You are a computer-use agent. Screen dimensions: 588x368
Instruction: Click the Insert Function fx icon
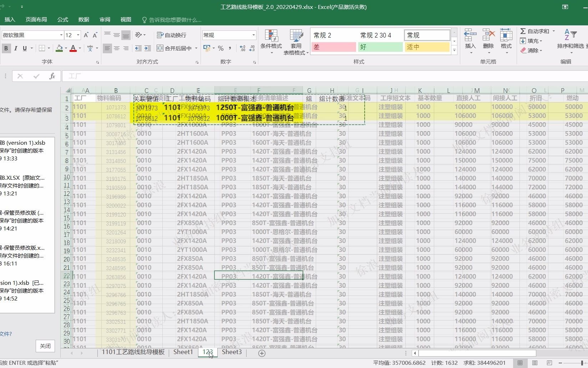[x=52, y=76]
